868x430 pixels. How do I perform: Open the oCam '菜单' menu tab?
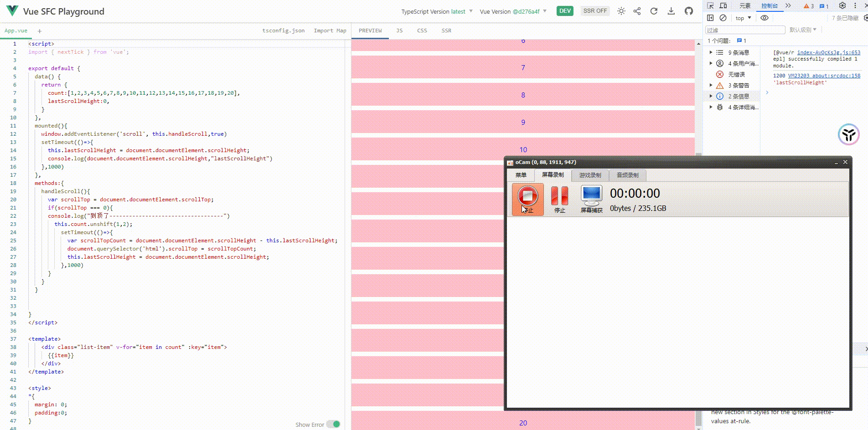[x=521, y=175]
